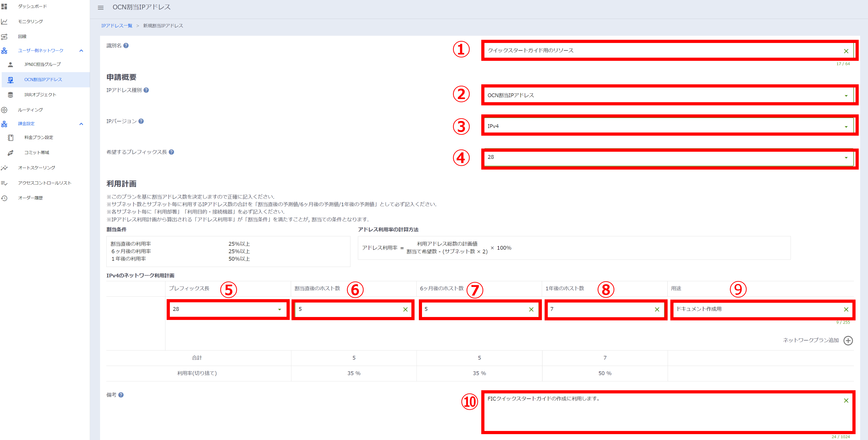Screen dimensions: 868x440
Task: Click the IPアドレス一覧 breadcrumb link
Action: 117,26
